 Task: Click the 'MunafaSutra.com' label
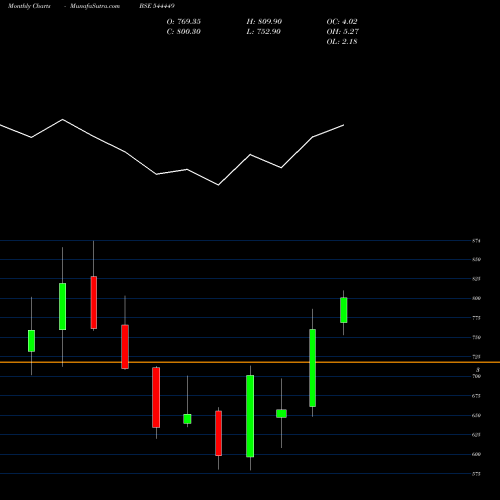(95, 6)
